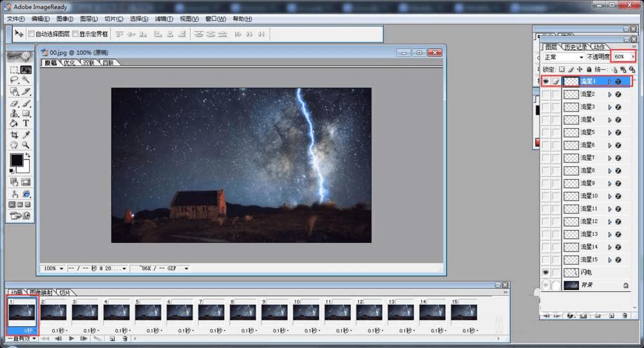
Task: Open the 图层(L) menu
Action: tap(89, 19)
